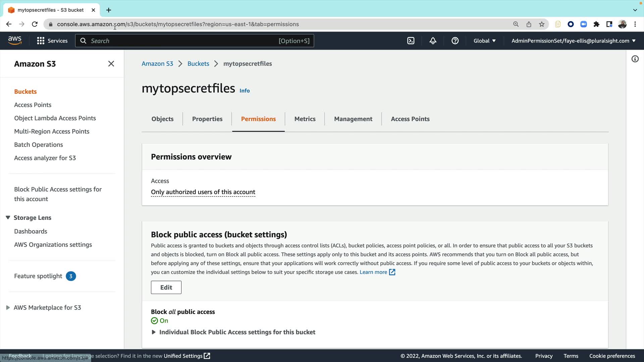Expand AWS Marketplace for S3

[8, 307]
